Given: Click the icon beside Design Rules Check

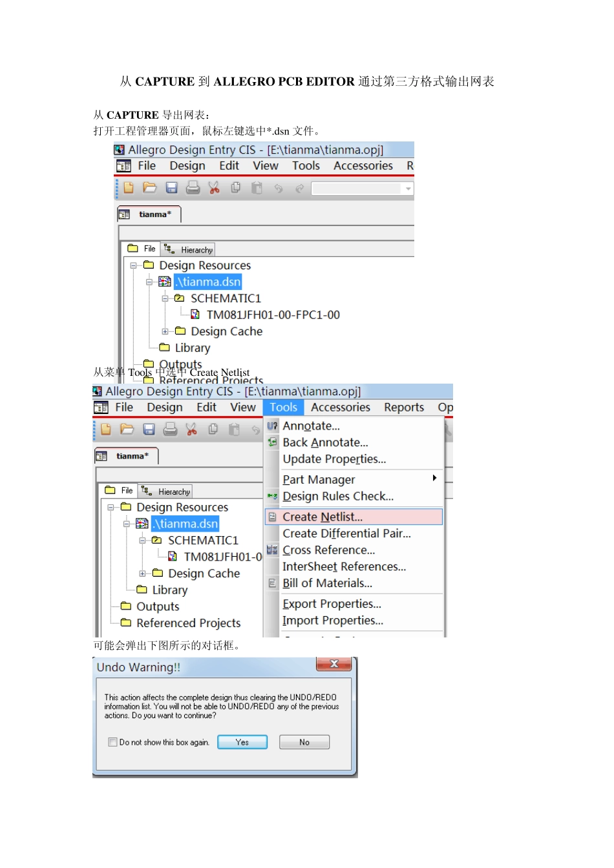Looking at the screenshot, I should (x=272, y=496).
